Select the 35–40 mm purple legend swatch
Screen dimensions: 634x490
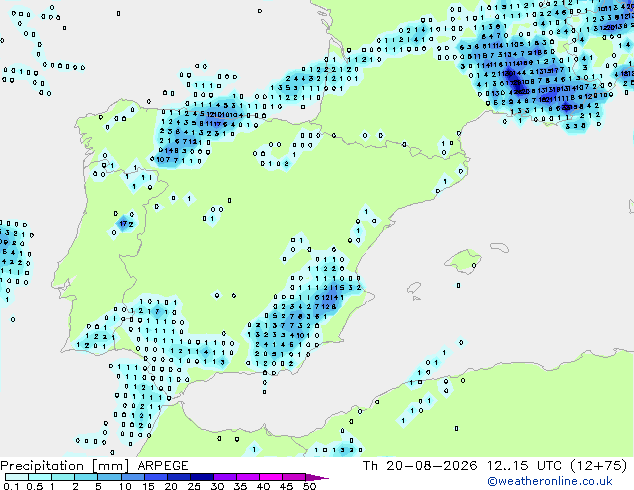(x=247, y=477)
